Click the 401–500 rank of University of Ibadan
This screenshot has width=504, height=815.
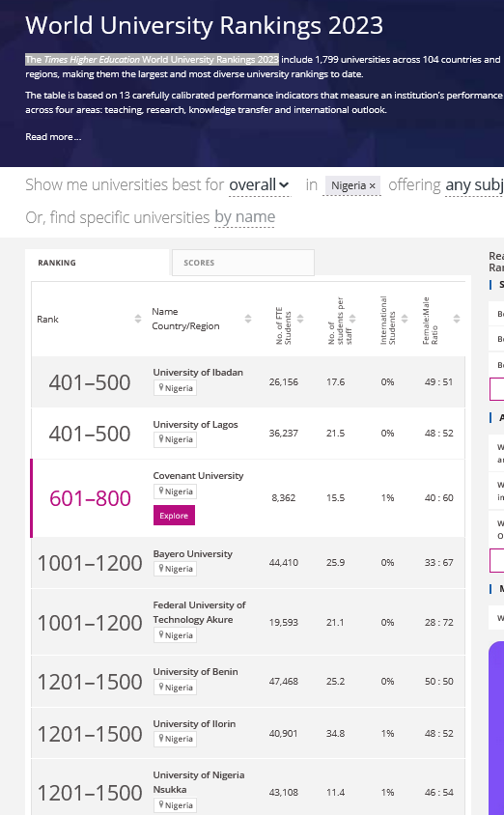pyautogui.click(x=90, y=382)
